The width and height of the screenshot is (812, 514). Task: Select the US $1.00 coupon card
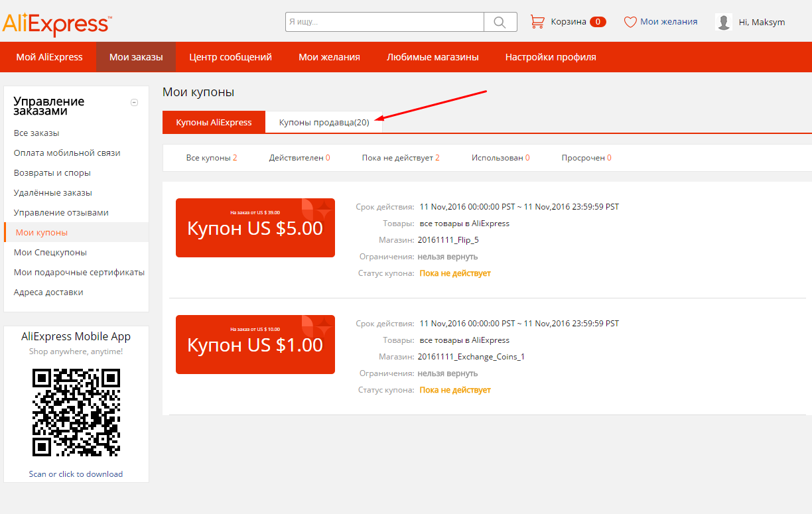(255, 344)
